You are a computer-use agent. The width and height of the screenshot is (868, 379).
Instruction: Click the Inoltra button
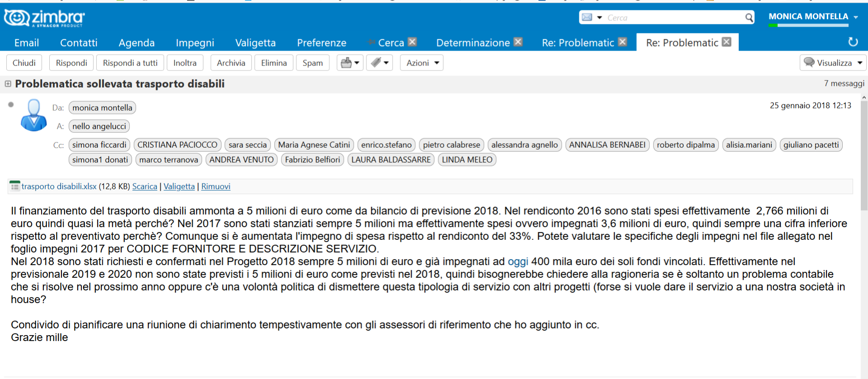(185, 63)
